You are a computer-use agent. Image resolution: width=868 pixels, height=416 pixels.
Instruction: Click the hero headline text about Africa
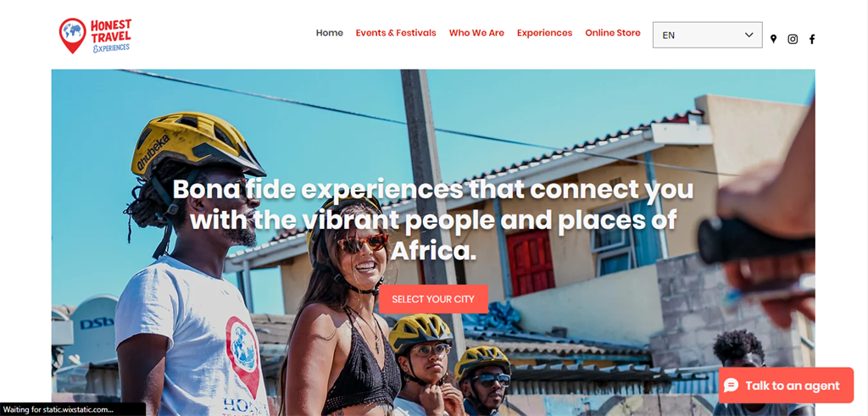(x=433, y=220)
